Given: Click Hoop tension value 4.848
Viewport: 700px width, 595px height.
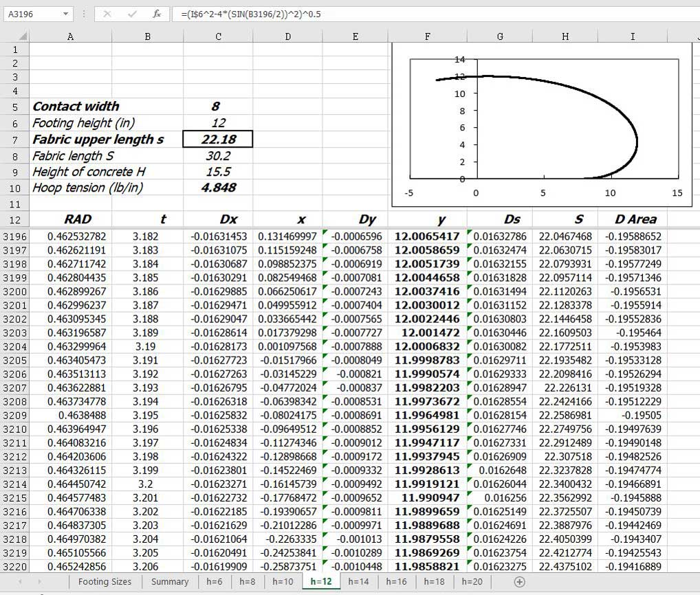Looking at the screenshot, I should coord(218,188).
